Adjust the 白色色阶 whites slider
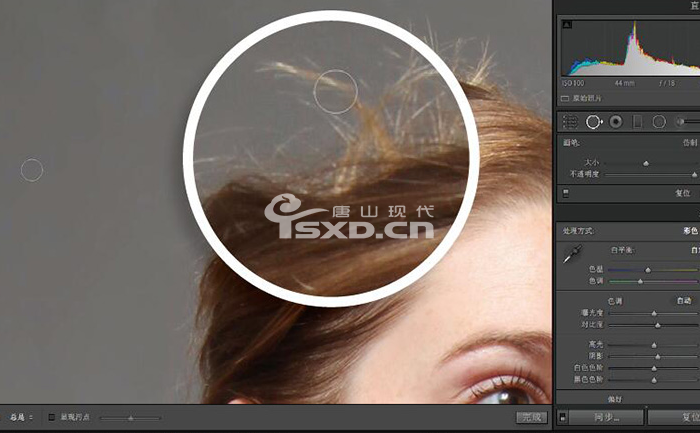 click(654, 368)
